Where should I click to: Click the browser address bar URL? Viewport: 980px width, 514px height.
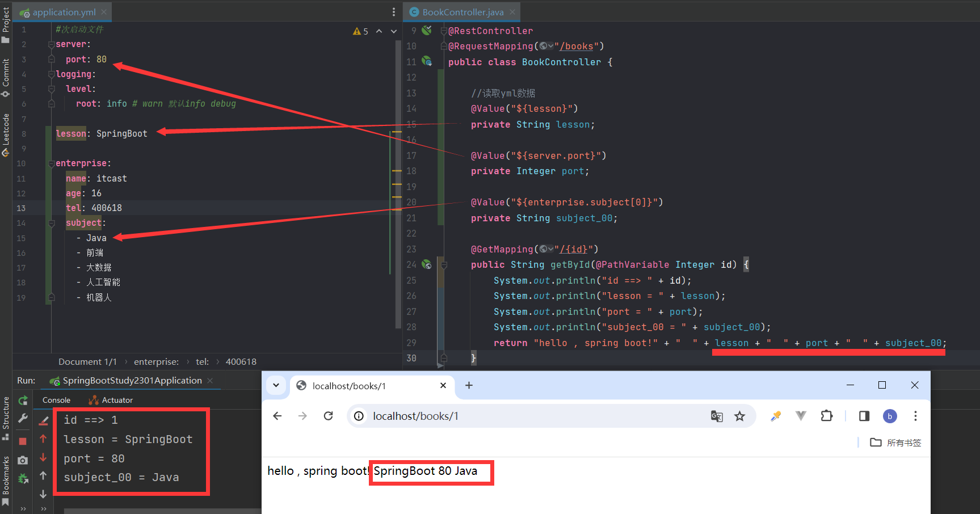(415, 416)
